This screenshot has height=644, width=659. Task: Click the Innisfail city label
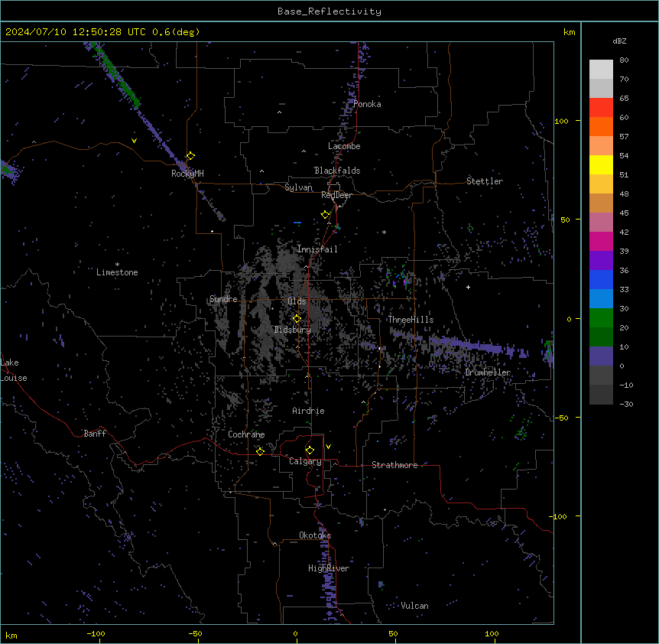pos(317,249)
